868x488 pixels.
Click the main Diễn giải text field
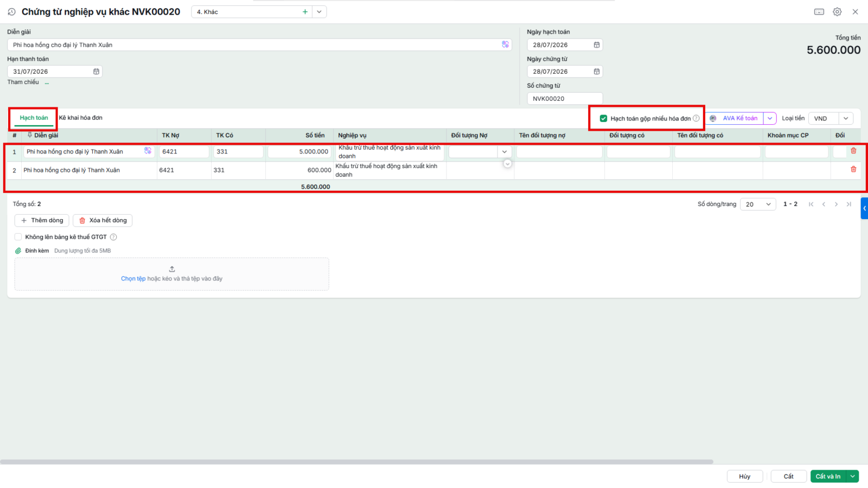[x=259, y=44]
